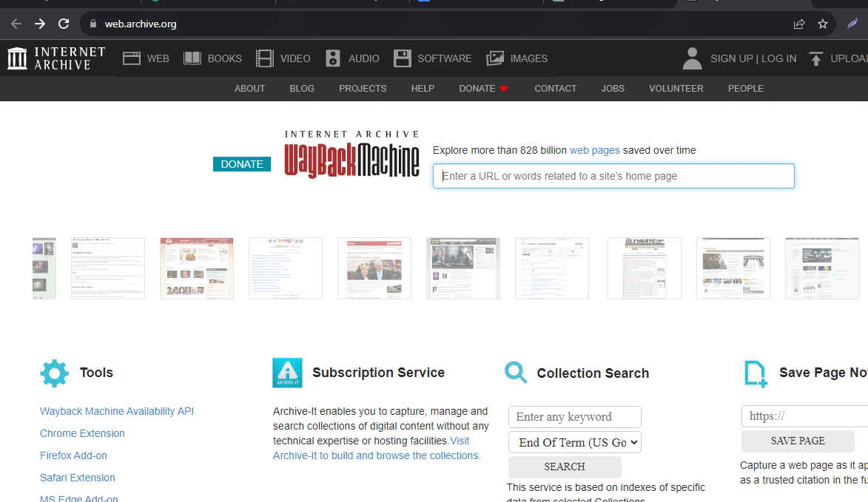868x502 pixels.
Task: Open the JOBS menu item
Action: 613,89
